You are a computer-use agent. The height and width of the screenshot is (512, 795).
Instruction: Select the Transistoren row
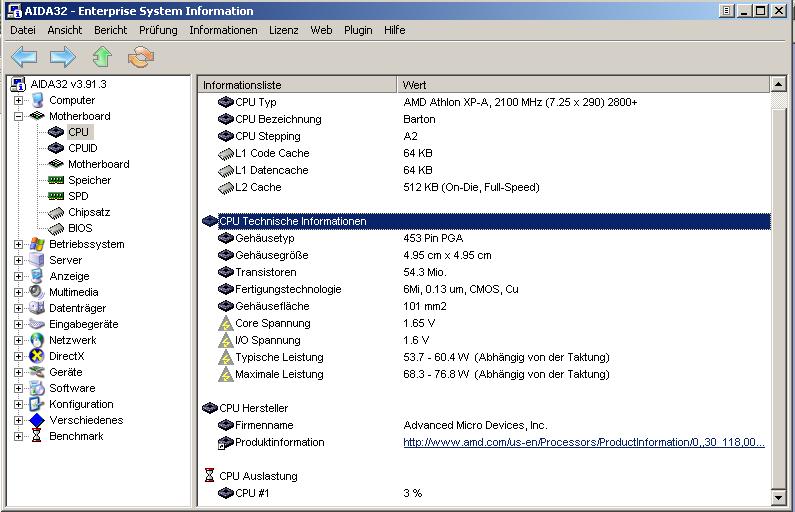(486, 272)
